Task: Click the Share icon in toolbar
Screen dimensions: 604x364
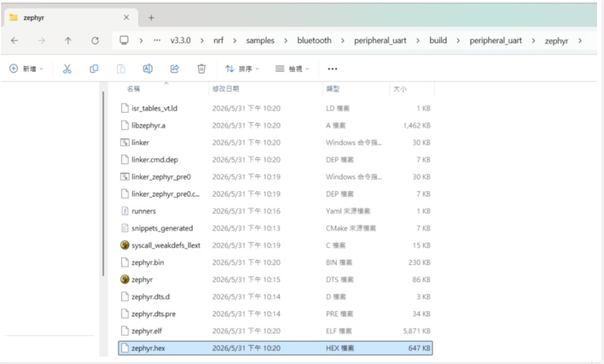Action: pyautogui.click(x=174, y=69)
